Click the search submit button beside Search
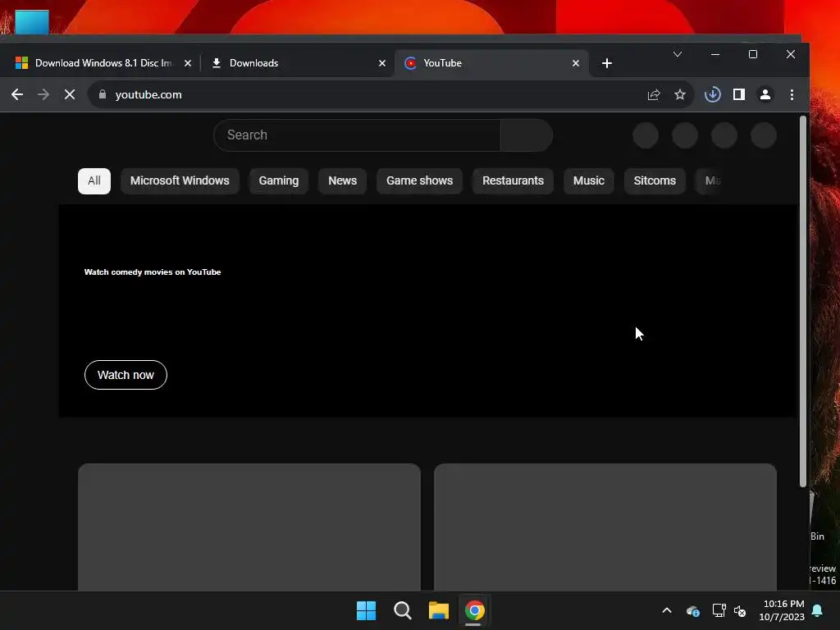Image resolution: width=840 pixels, height=630 pixels. (527, 135)
